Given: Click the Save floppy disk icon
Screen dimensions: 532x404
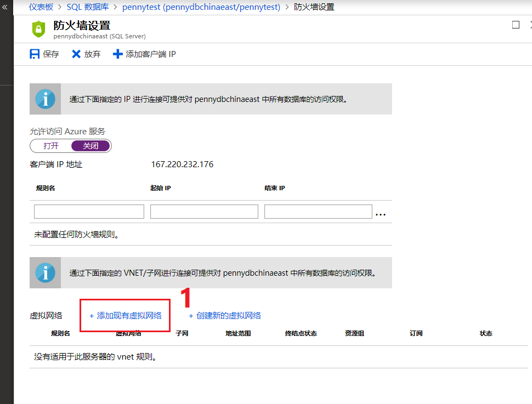Looking at the screenshot, I should pos(35,54).
